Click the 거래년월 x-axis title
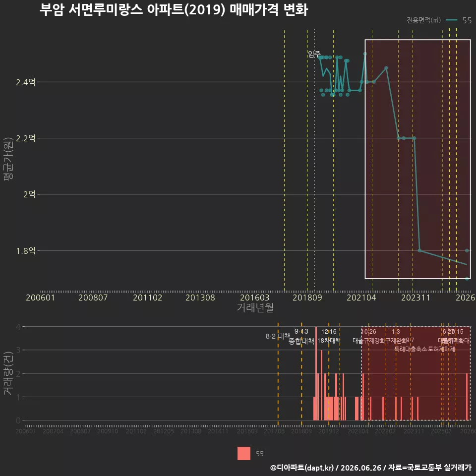Image resolution: width=476 pixels, height=476 pixels. coord(255,307)
